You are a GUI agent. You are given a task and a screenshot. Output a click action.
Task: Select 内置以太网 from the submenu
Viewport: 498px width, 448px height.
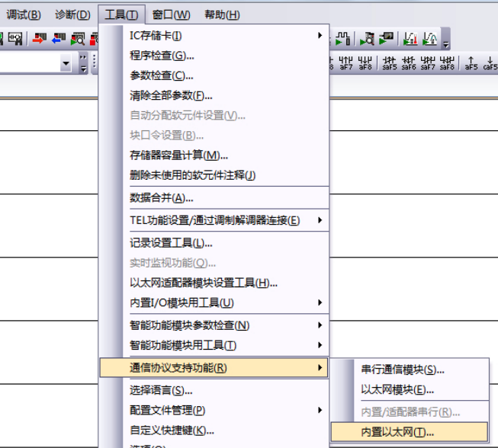(397, 432)
